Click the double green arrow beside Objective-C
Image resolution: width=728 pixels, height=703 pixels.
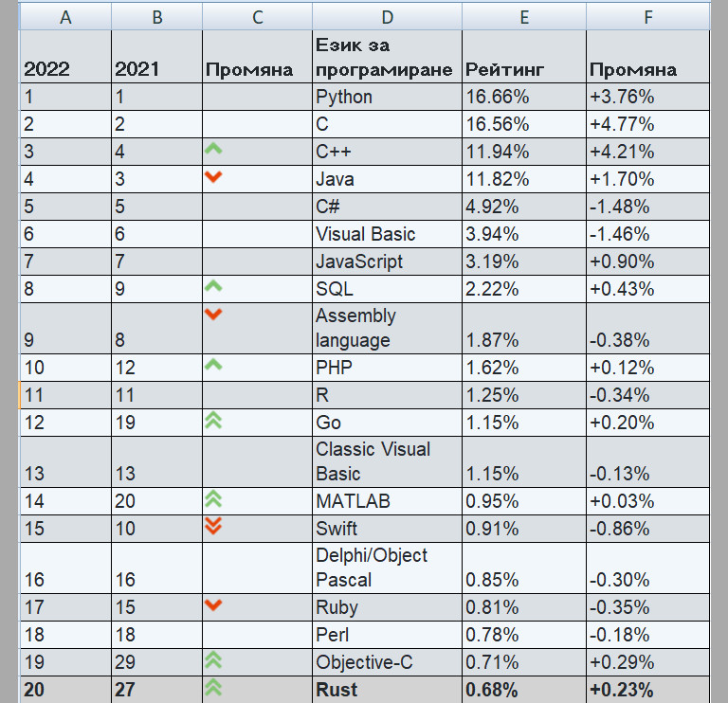214,659
